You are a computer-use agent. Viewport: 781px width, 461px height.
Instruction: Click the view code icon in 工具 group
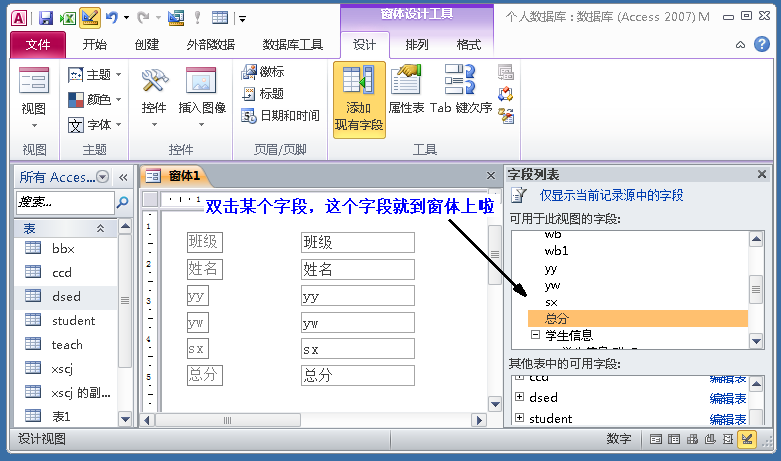click(x=506, y=94)
